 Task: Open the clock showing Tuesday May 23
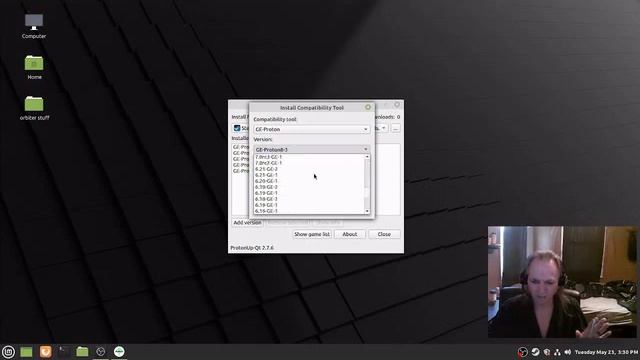point(606,352)
